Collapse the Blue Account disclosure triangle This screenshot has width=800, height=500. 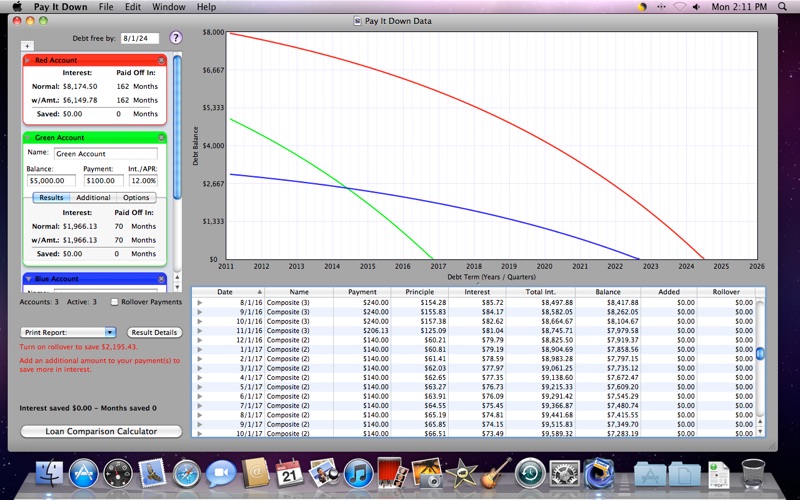coord(29,279)
